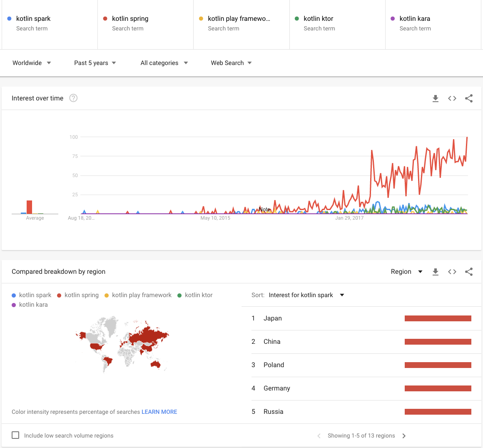Click the red bar for Germany
The image size is (483, 448).
pos(438,388)
